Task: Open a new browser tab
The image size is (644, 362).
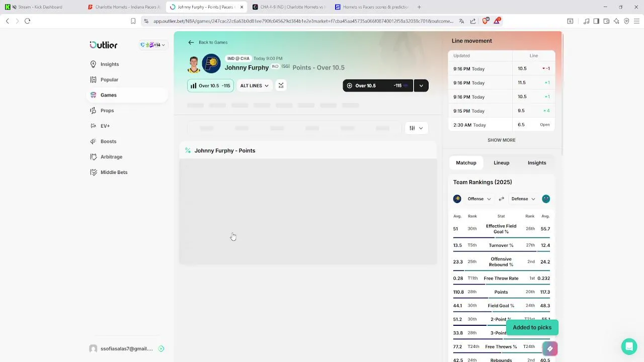Action: click(419, 7)
